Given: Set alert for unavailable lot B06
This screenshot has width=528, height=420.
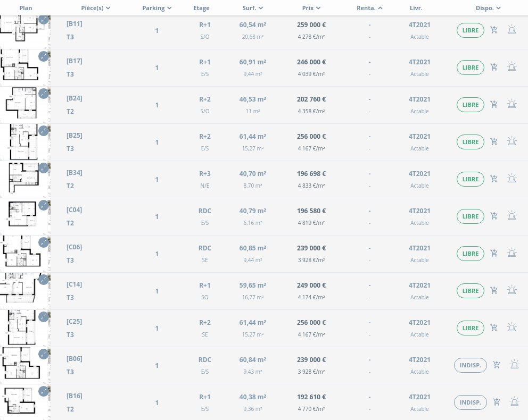Looking at the screenshot, I should pos(514,365).
